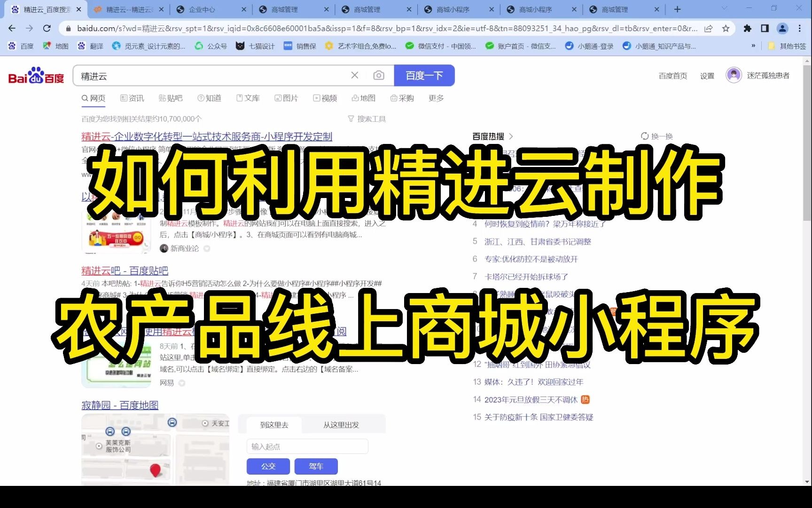The width and height of the screenshot is (812, 508).
Task: Open the 公众号 bookmark
Action: click(x=211, y=46)
